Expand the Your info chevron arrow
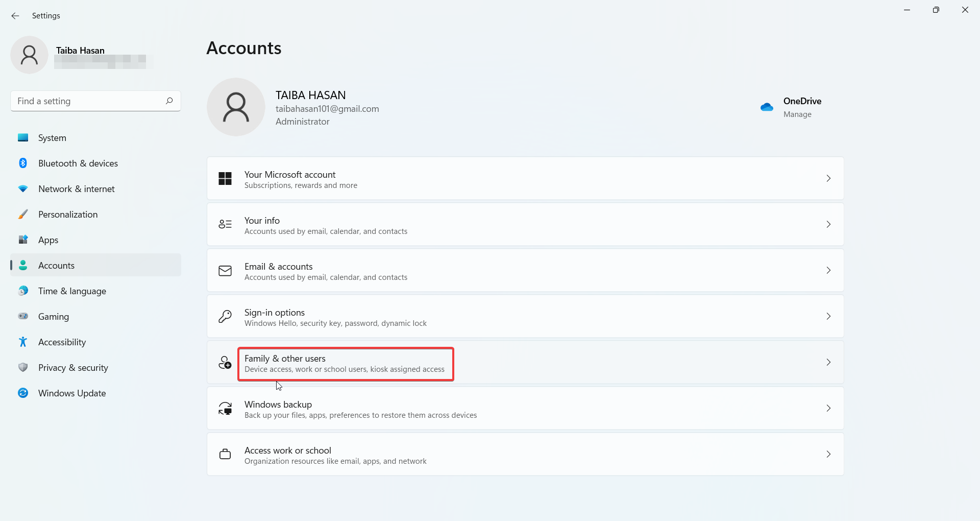 828,224
